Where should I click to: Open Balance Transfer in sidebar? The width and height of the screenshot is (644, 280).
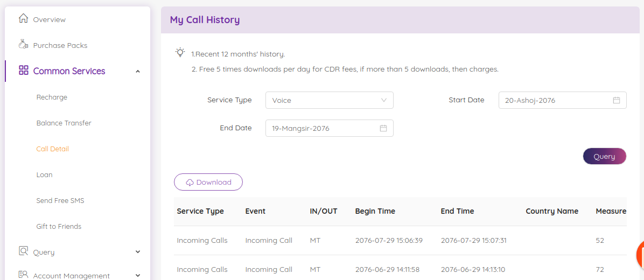tap(64, 123)
